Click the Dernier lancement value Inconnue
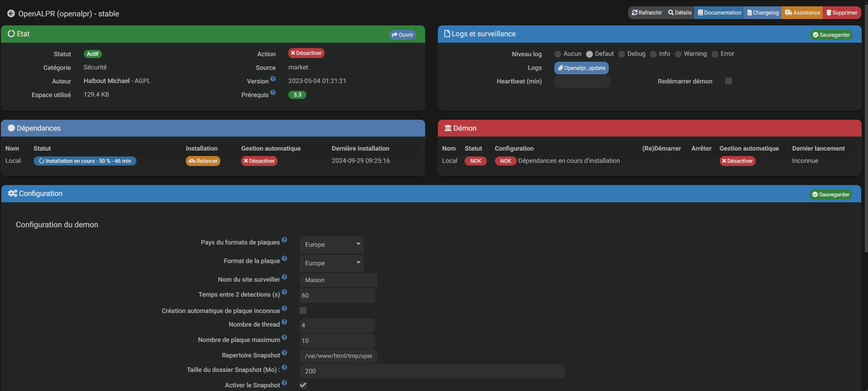This screenshot has height=391, width=868. click(805, 161)
